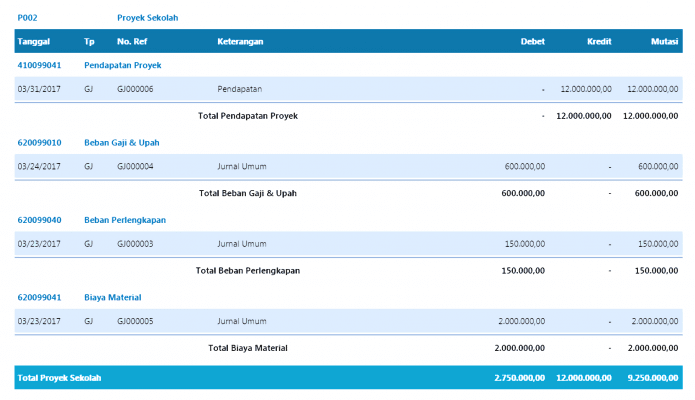Select the Kredit column header
This screenshot has width=695, height=400.
pyautogui.click(x=597, y=41)
